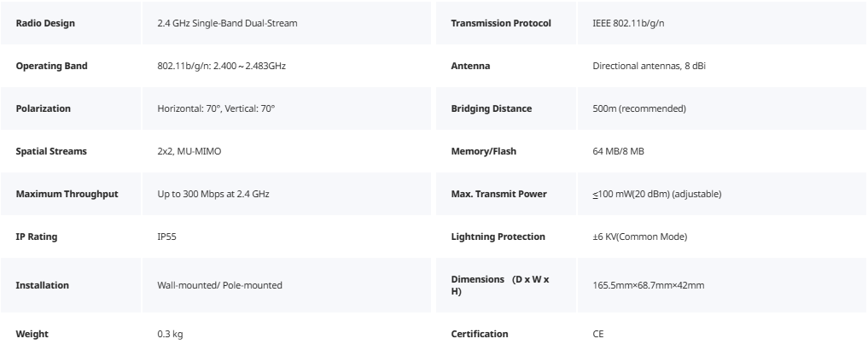Select Directional antennas, 8 dBi value
The image size is (868, 362).
click(x=649, y=66)
